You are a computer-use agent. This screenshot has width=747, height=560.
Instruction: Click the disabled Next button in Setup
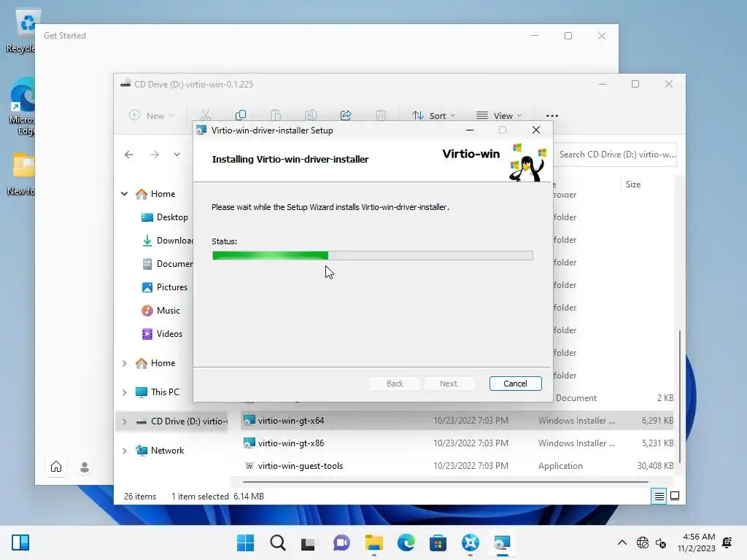coord(449,384)
